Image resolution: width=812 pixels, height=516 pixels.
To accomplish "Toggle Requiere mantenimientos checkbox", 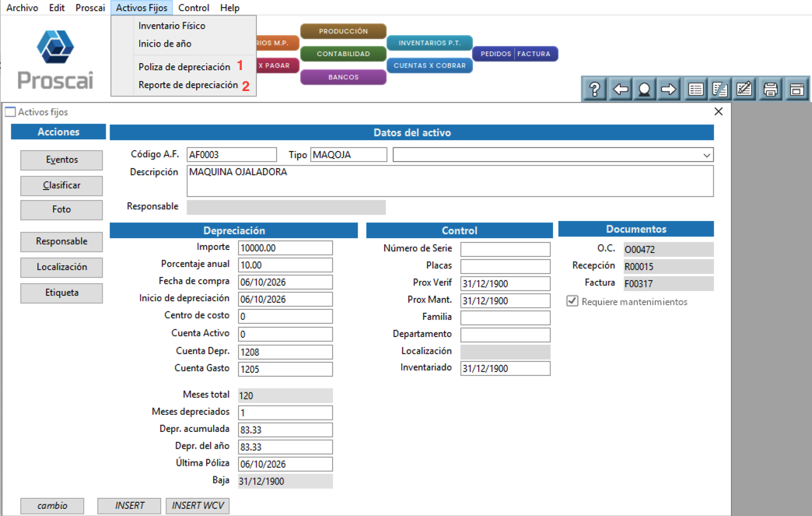I will pyautogui.click(x=572, y=301).
